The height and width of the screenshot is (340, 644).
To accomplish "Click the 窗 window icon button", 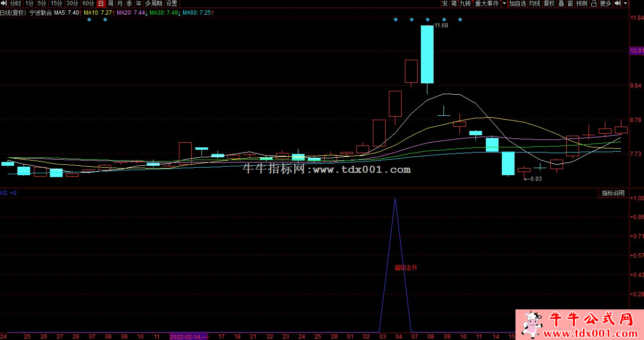I will pos(570,3).
